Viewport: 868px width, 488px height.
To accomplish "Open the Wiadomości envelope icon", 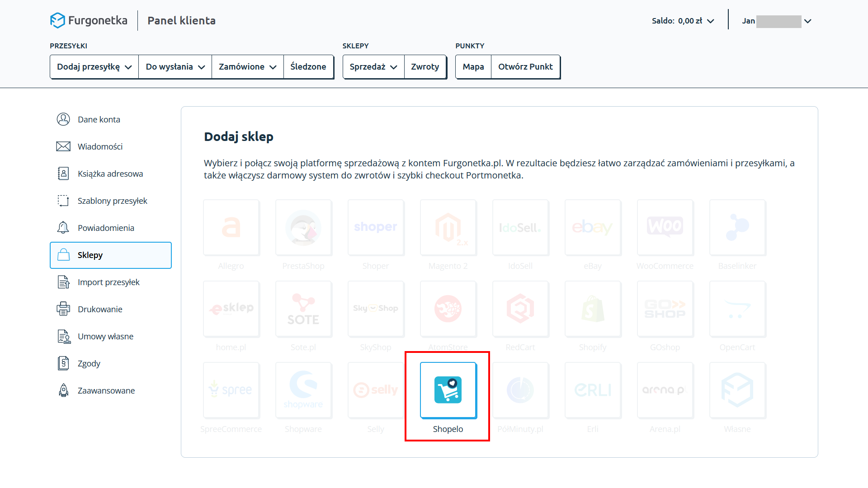I will [63, 146].
